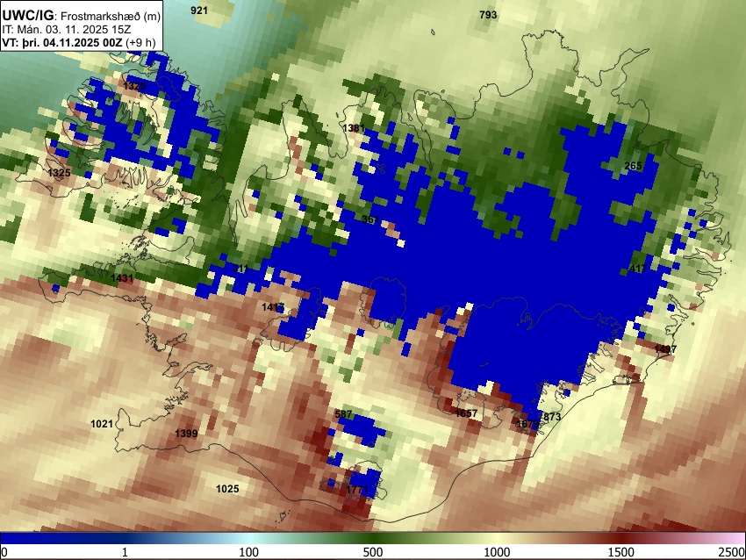Click the legend label 2500
Image resolution: width=746 pixels, height=560 pixels.
(x=732, y=552)
